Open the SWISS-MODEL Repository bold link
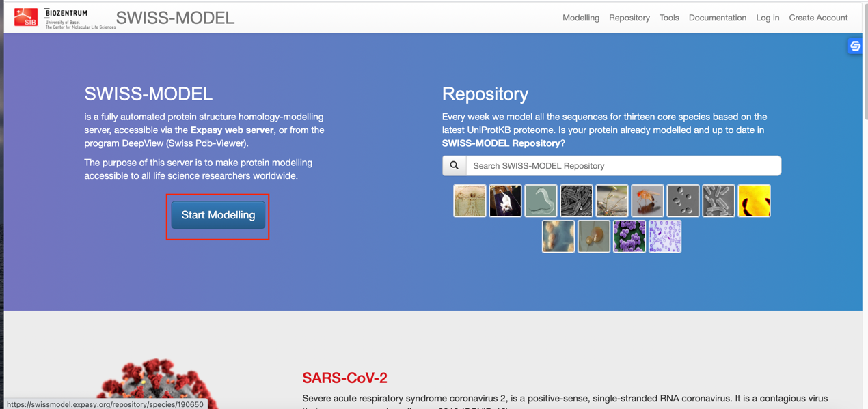Image resolution: width=868 pixels, height=409 pixels. [x=501, y=143]
